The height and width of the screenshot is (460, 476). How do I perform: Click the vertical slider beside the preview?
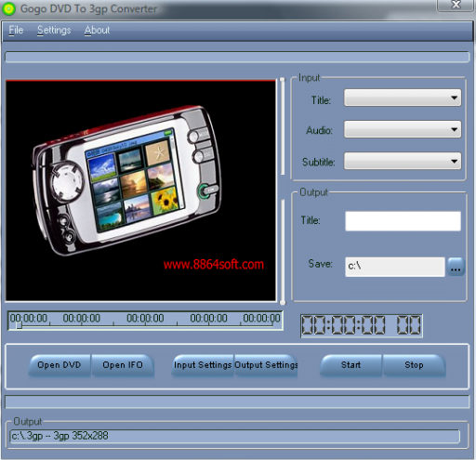point(283,191)
